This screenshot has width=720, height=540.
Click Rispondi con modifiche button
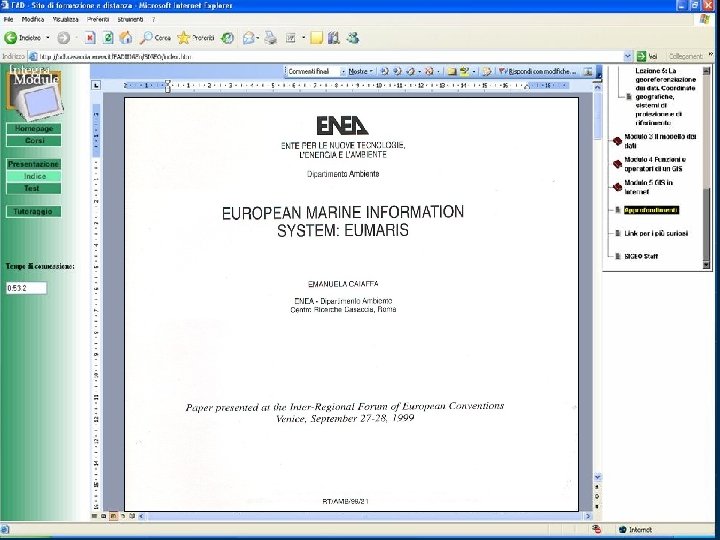[537, 72]
